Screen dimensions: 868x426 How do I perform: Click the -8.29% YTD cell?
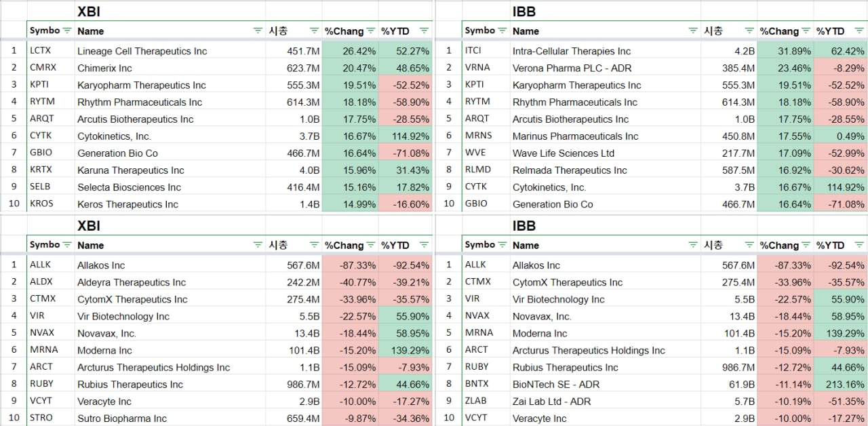(841, 68)
